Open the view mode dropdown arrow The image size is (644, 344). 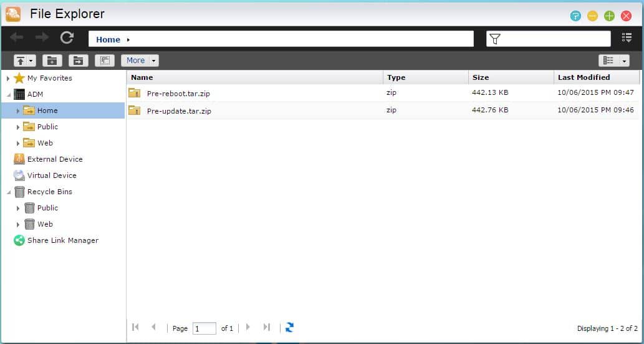pyautogui.click(x=623, y=61)
